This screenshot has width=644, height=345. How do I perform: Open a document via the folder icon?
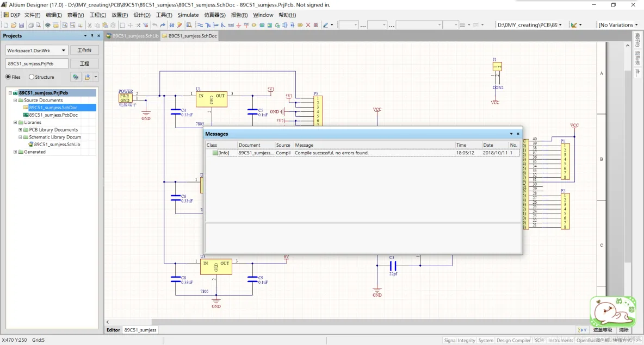point(14,25)
